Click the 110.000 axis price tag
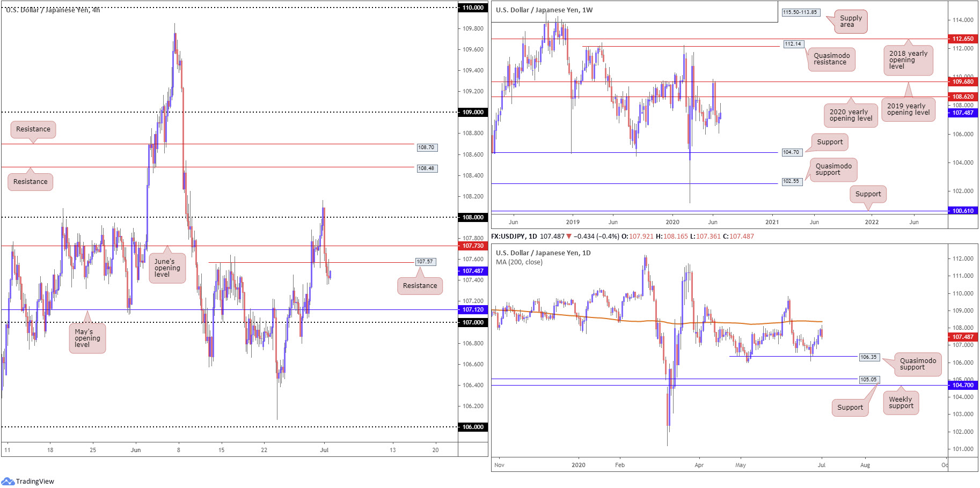The image size is (980, 488). (x=473, y=8)
